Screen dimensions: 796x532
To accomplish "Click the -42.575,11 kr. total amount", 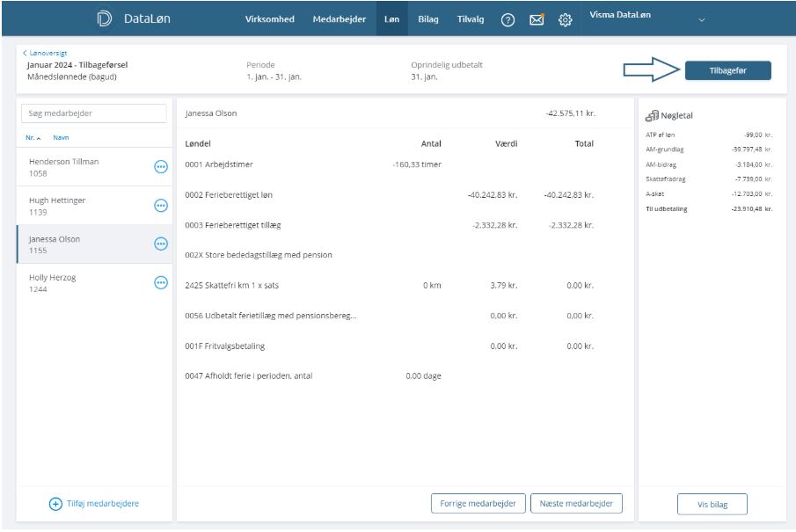I will pos(571,113).
